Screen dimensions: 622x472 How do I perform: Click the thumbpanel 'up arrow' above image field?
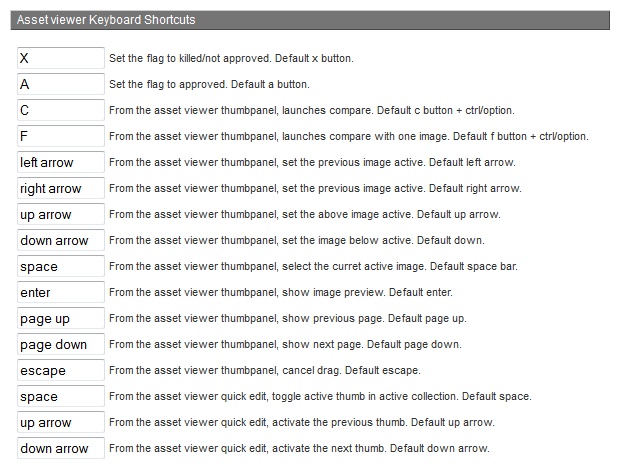point(60,215)
